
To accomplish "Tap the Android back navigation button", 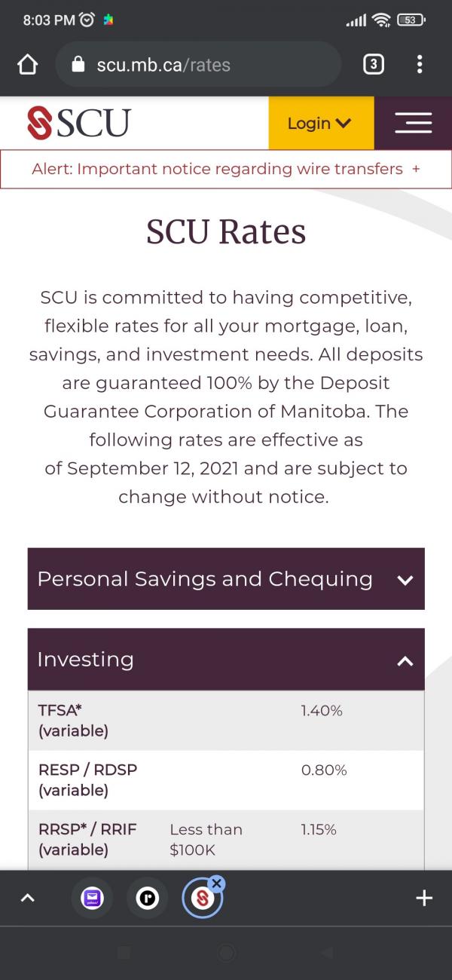I will pos(326,953).
